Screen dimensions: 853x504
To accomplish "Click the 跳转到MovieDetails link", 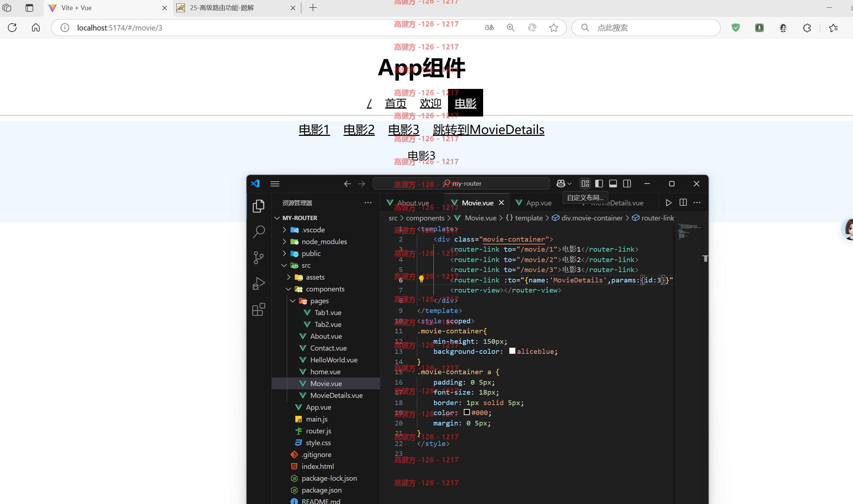I will click(x=489, y=130).
